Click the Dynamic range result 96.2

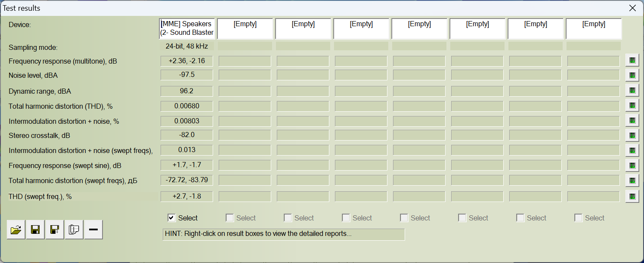coord(187,91)
